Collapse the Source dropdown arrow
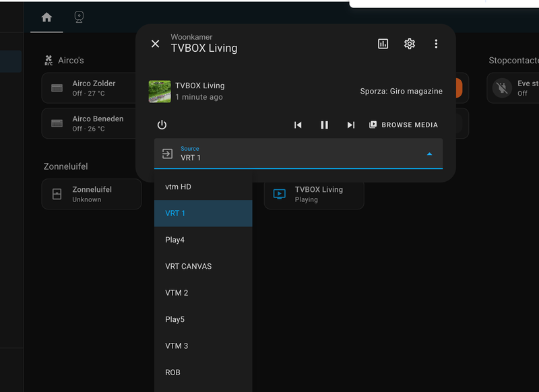This screenshot has height=392, width=539. [429, 154]
